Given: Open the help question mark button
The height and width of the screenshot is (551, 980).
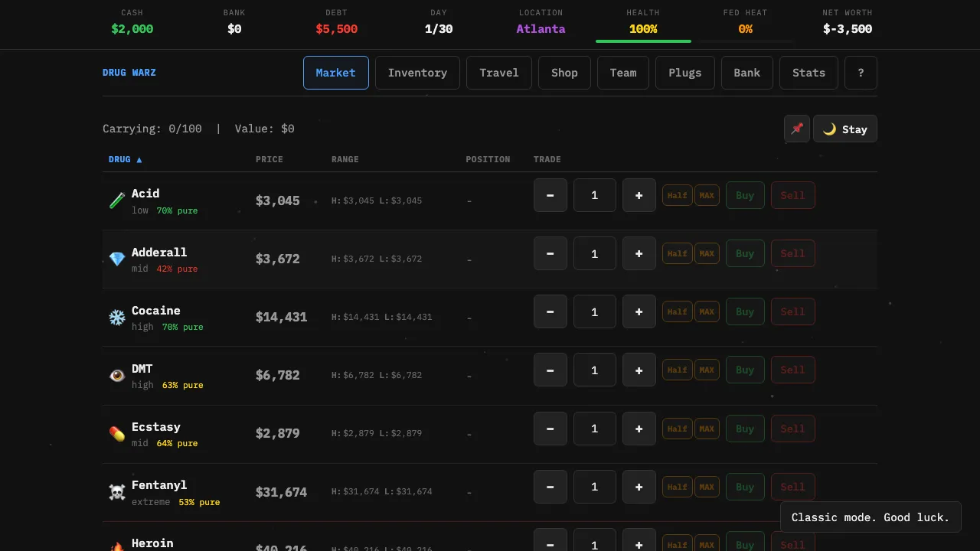Looking at the screenshot, I should coord(861,73).
